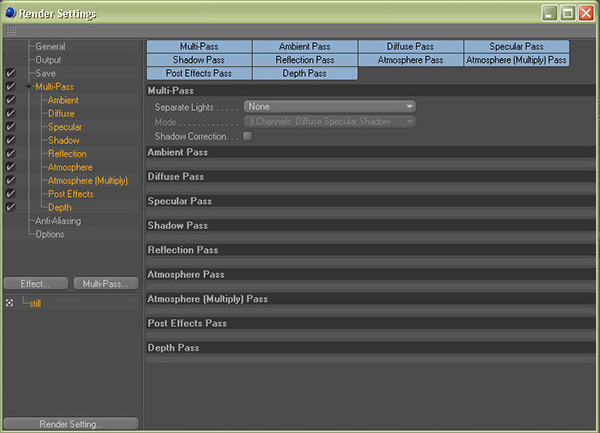The width and height of the screenshot is (600, 433).
Task: Select the Specular item in the tree
Action: [65, 127]
